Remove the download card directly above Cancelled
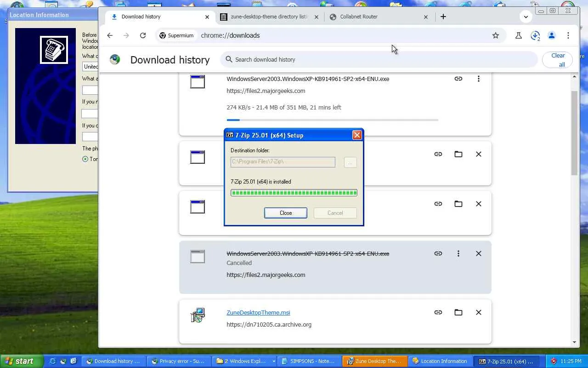The width and height of the screenshot is (588, 368). (x=479, y=204)
